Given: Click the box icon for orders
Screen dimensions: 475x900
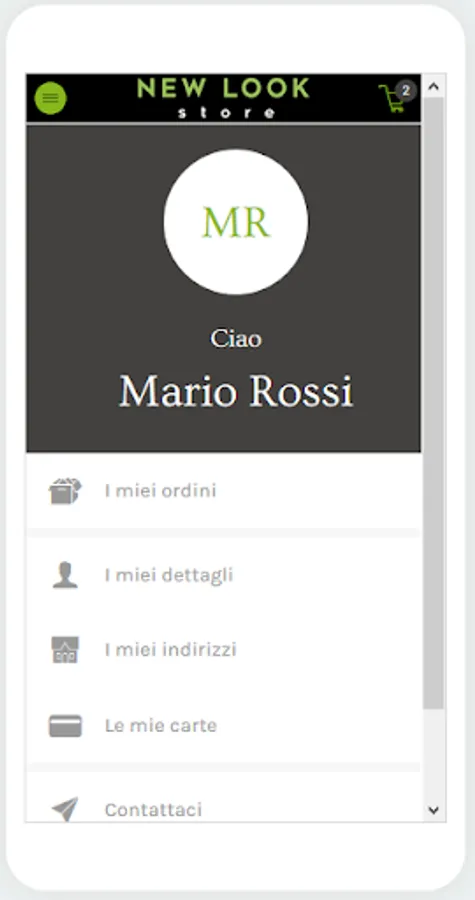Looking at the screenshot, I should pos(65,491).
